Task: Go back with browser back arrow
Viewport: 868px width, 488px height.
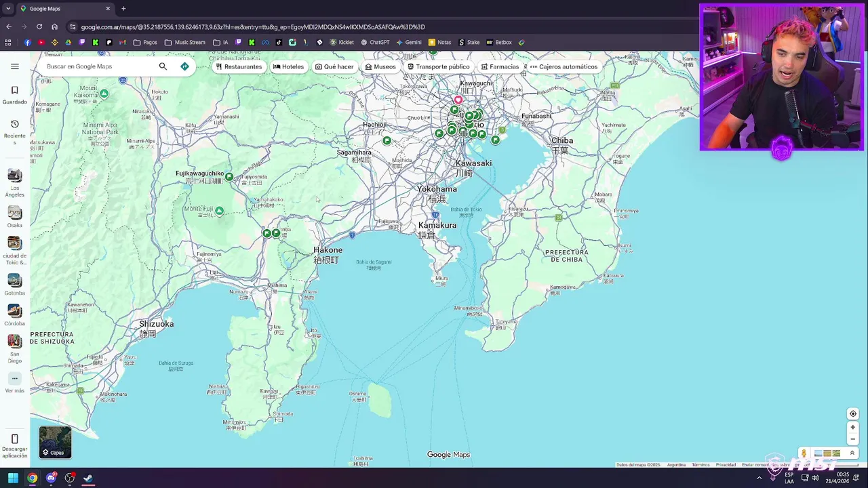Action: pyautogui.click(x=9, y=26)
